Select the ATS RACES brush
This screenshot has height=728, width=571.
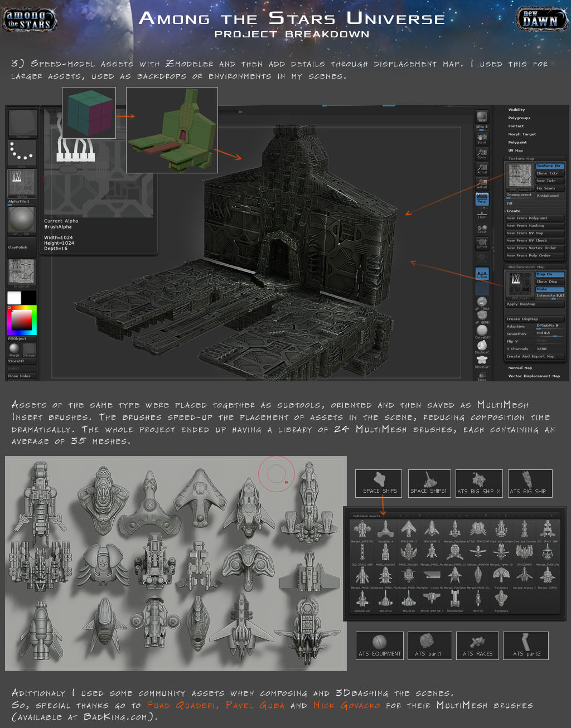coord(478,646)
